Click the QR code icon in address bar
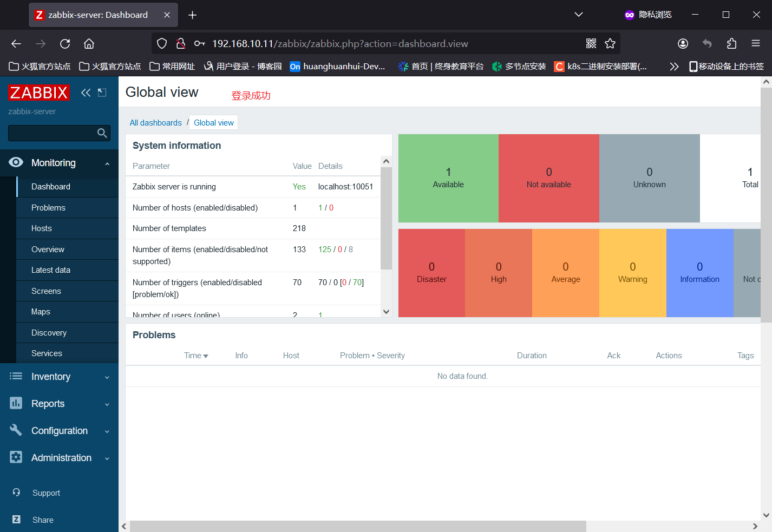Image resolution: width=772 pixels, height=532 pixels. (591, 44)
